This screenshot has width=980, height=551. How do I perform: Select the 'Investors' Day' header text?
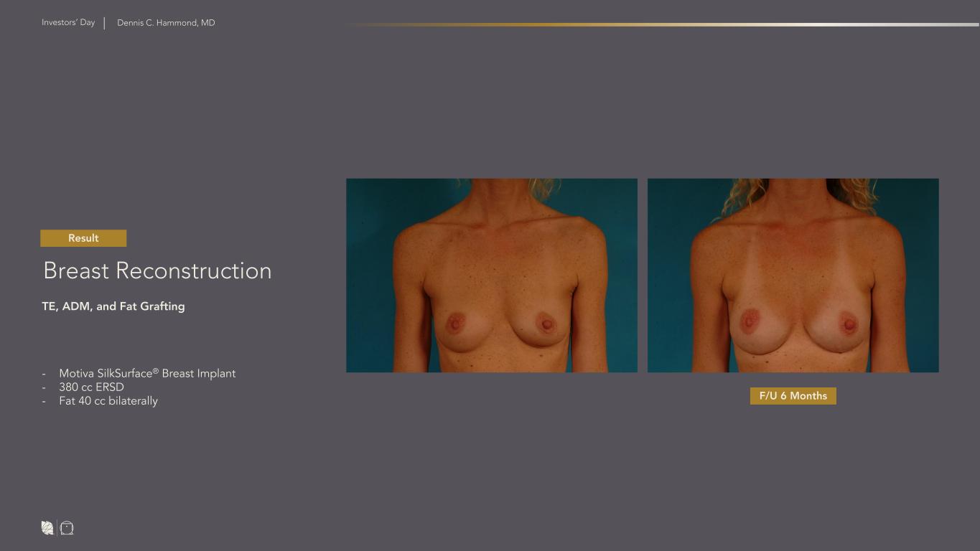[x=68, y=23]
